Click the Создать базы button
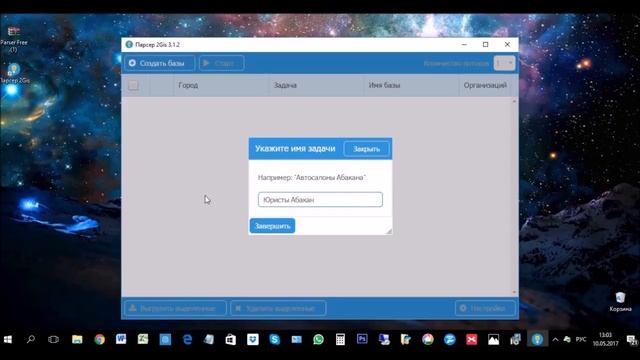The image size is (640, 360). [x=160, y=63]
